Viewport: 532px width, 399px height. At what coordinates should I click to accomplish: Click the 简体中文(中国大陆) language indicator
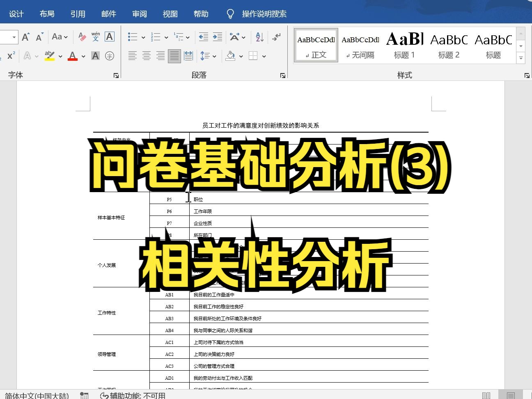point(37,395)
